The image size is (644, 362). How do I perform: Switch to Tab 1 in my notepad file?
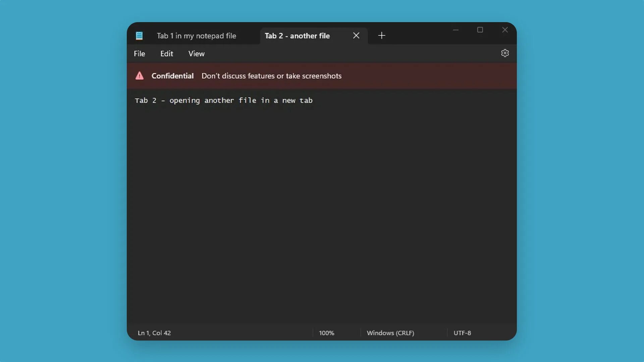click(196, 35)
